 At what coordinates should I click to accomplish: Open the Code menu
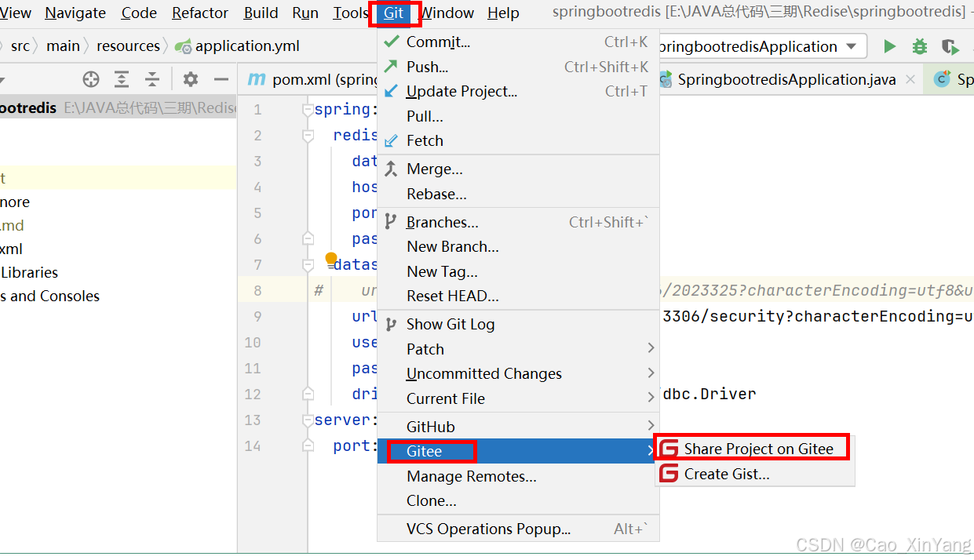pyautogui.click(x=139, y=13)
